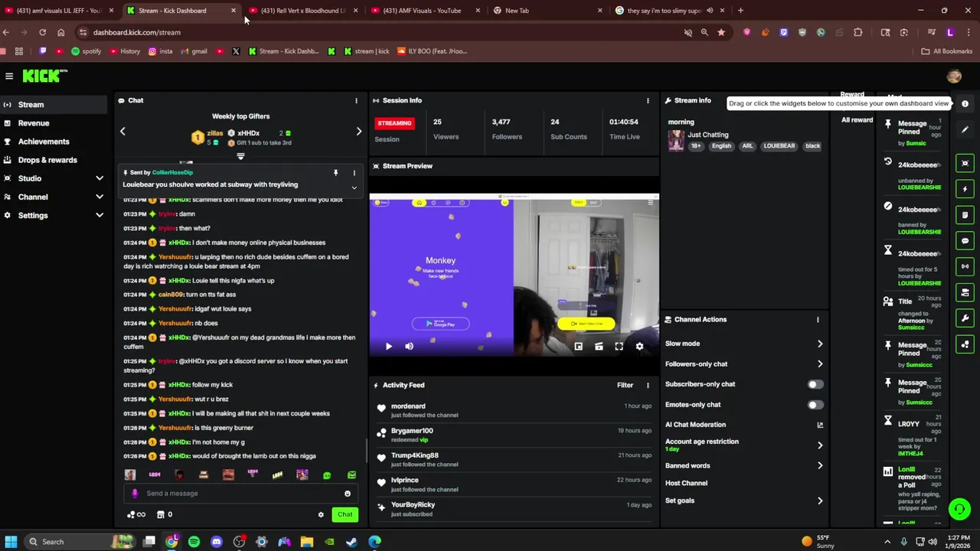Select Revenue in the sidebar
Viewport: 980px width, 551px height.
pos(54,123)
